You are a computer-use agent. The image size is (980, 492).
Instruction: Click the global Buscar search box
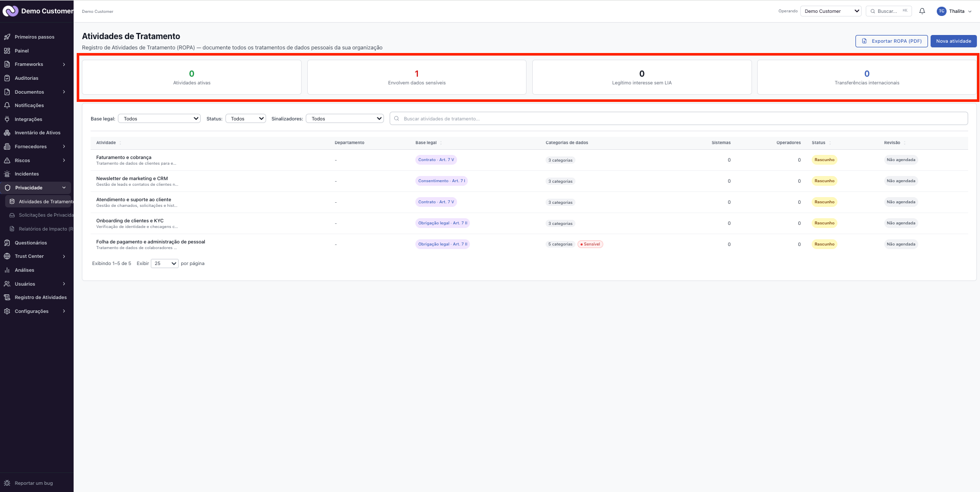[x=889, y=11]
